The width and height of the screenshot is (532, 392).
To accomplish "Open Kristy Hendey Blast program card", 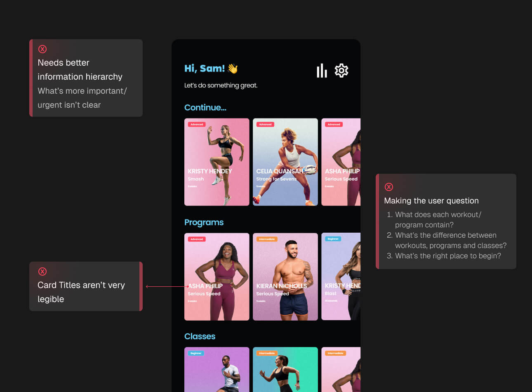I will (341, 276).
